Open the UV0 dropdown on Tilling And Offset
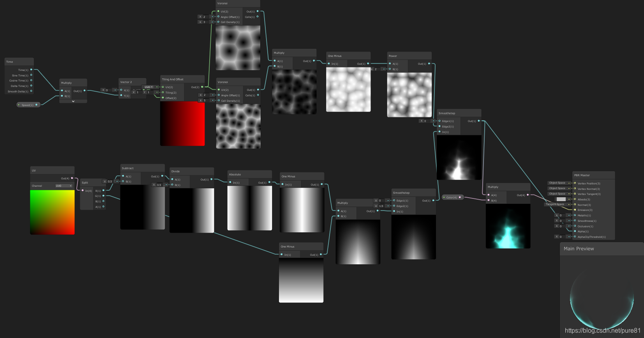Viewport: 644px width, 338px height. click(x=148, y=87)
